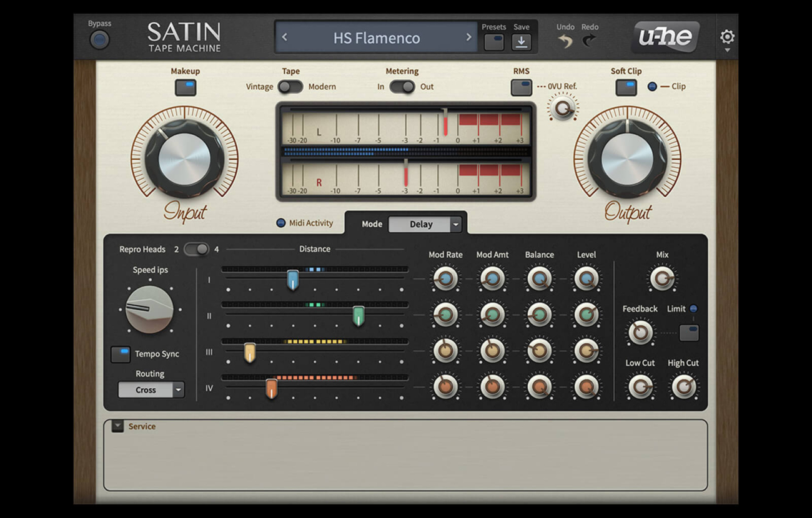Click the L channel VU meter
This screenshot has width=812, height=518.
[406, 125]
